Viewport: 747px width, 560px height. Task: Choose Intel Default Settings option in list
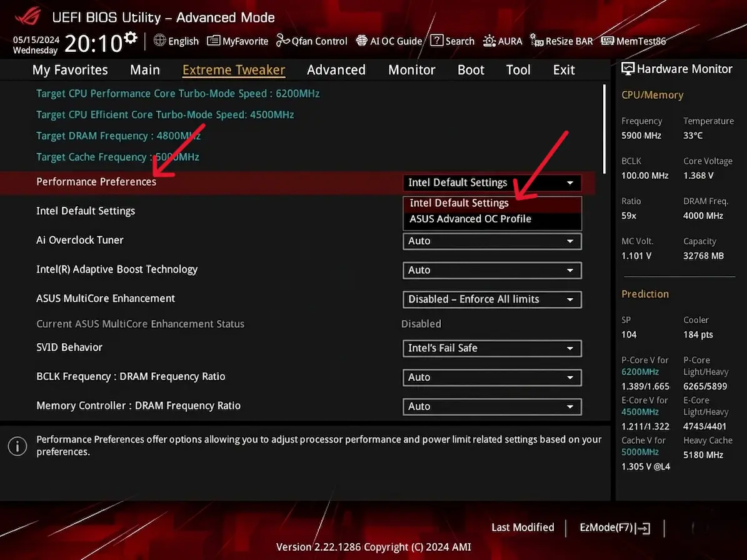tap(492, 203)
